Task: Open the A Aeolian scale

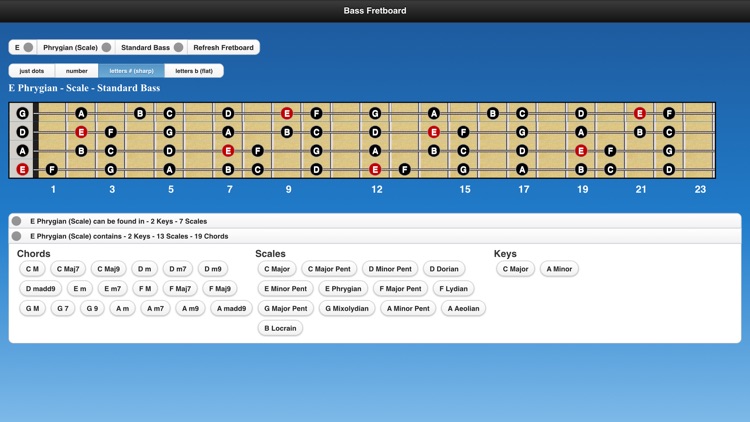Action: (x=463, y=309)
